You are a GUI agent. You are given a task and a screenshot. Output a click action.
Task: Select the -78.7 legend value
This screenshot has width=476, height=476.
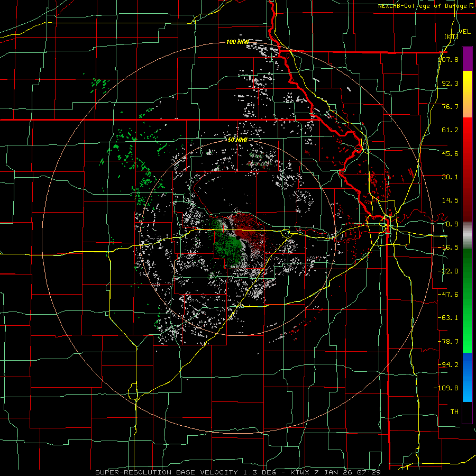[x=448, y=342]
